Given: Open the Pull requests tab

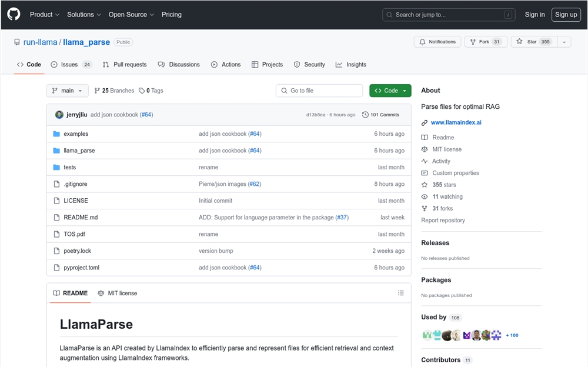Looking at the screenshot, I should pyautogui.click(x=125, y=65).
